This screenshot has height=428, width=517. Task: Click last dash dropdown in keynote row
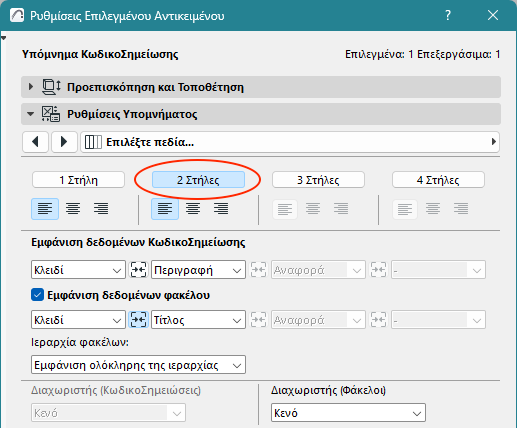[438, 270]
